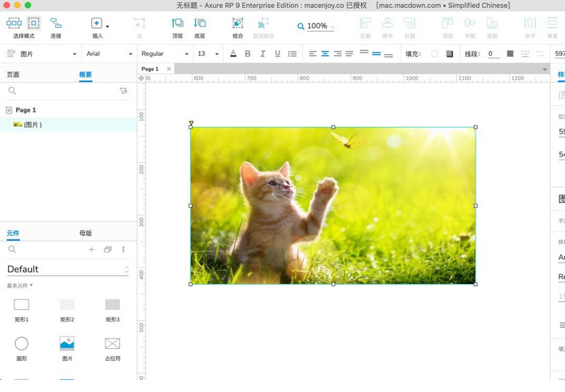
Task: Activate the 连接 connector tool
Action: pyautogui.click(x=55, y=23)
